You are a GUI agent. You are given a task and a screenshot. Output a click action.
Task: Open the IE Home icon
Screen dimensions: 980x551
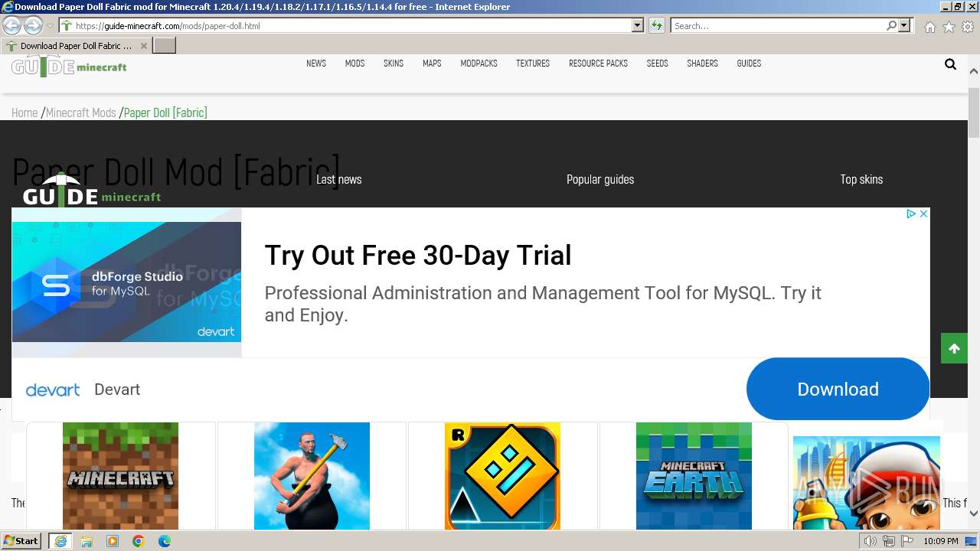pos(929,27)
